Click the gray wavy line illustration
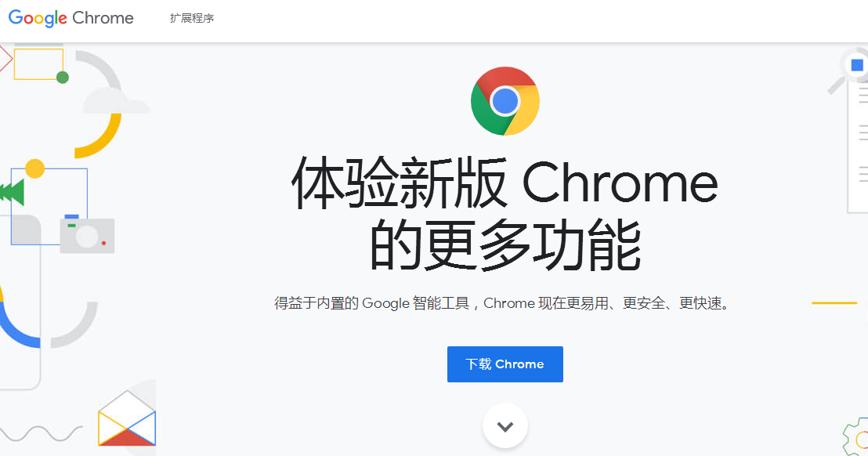The image size is (868, 456). tap(41, 432)
